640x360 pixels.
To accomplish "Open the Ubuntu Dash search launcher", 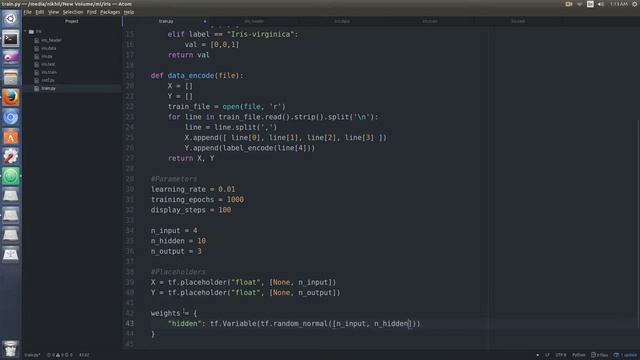I will coord(11,18).
